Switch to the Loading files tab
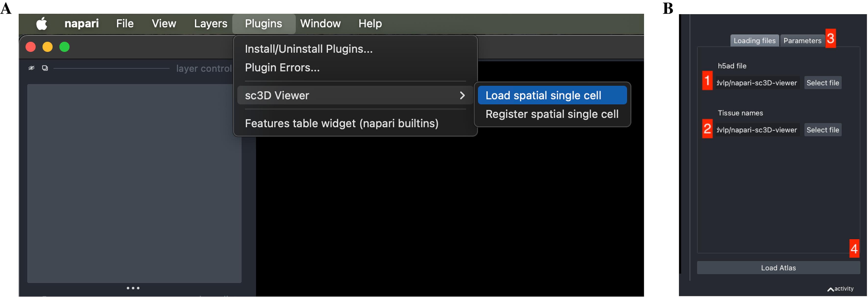The height and width of the screenshot is (297, 868). (754, 41)
